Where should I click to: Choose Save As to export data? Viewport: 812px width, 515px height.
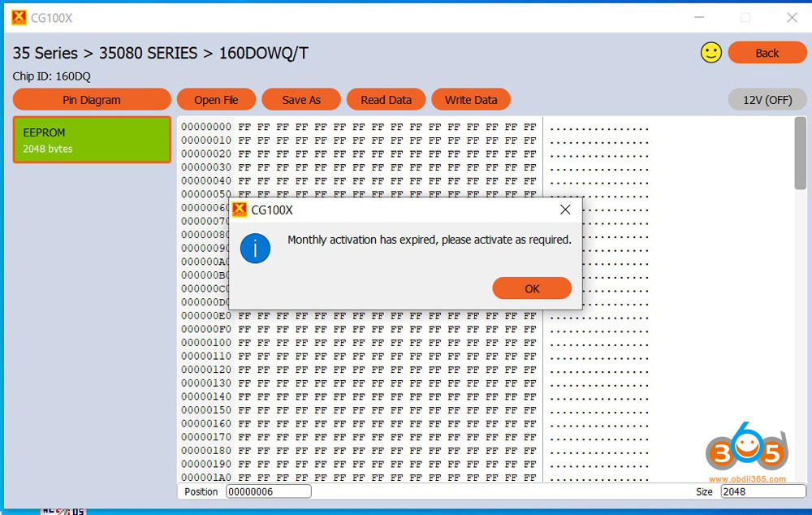[x=301, y=100]
